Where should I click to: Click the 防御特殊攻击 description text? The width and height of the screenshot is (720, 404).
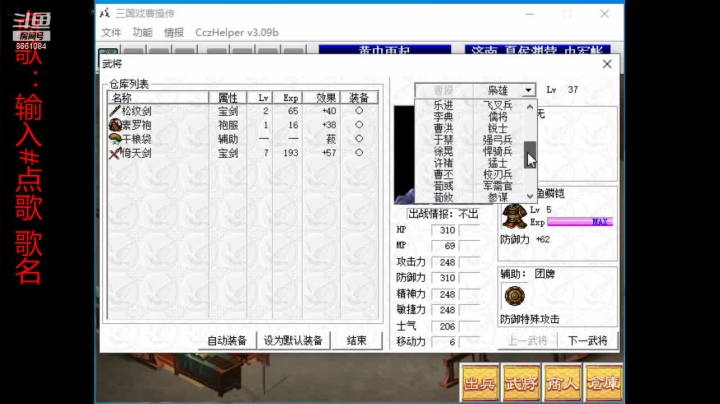click(x=530, y=320)
